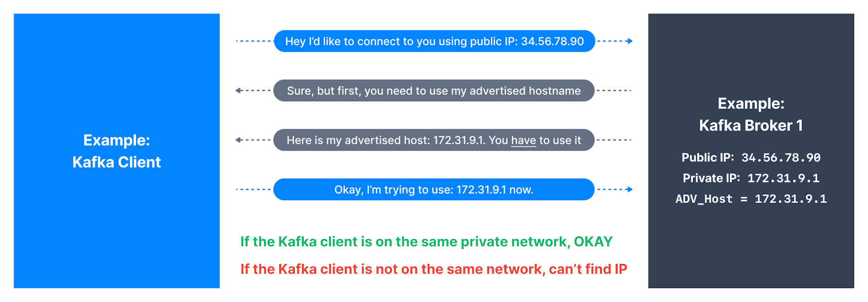The image size is (868, 302).
Task: Click the red 'can't find IP' text
Action: coord(588,269)
